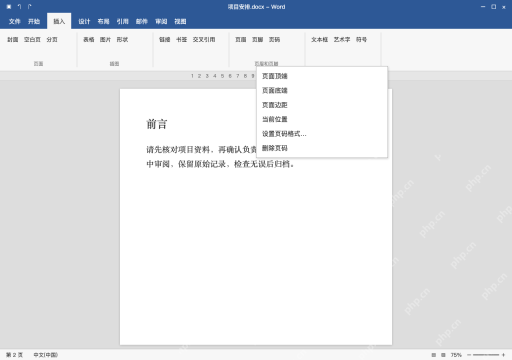This screenshot has width=512, height=360.
Task: Collapse the 页码 page number dropdown
Action: [x=274, y=40]
